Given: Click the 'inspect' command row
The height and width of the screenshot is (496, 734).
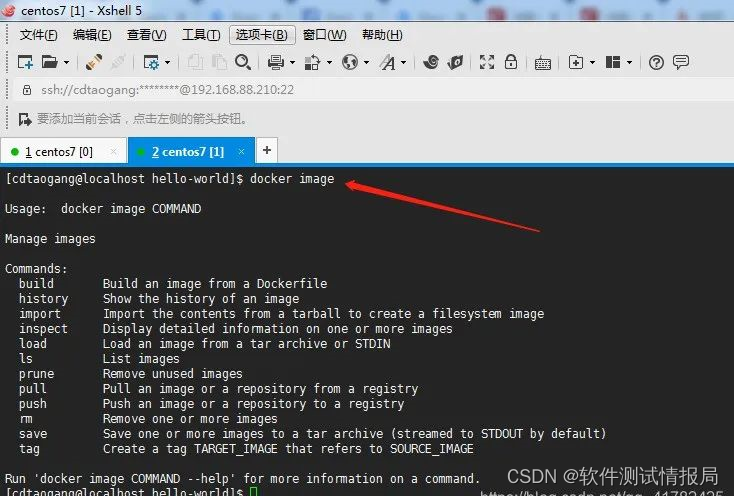Looking at the screenshot, I should [236, 329].
